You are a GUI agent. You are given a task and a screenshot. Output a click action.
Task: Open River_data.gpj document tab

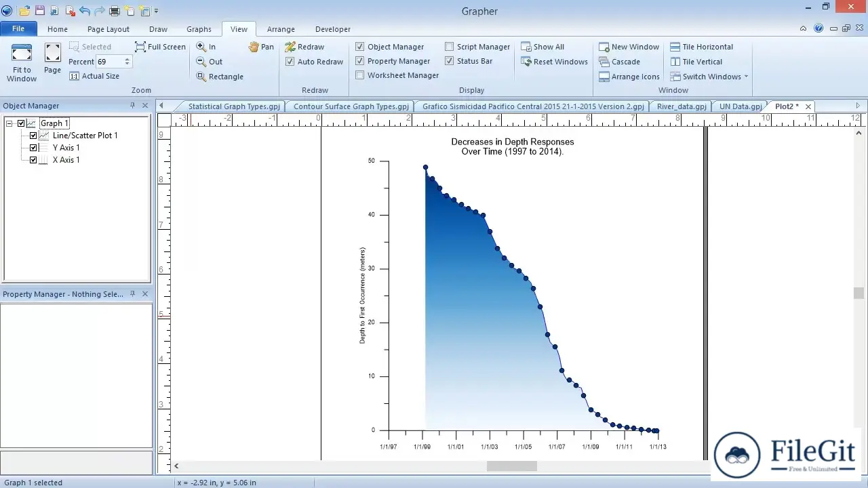(x=682, y=106)
